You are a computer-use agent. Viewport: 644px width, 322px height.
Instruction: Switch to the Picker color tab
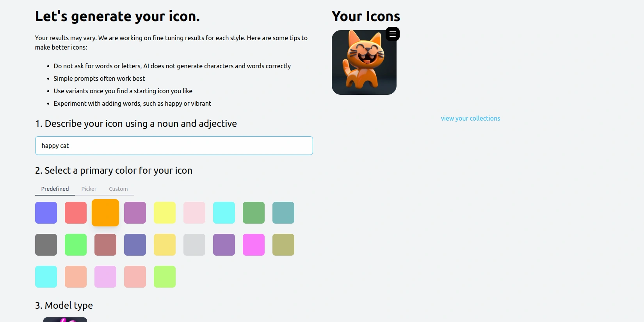point(89,189)
